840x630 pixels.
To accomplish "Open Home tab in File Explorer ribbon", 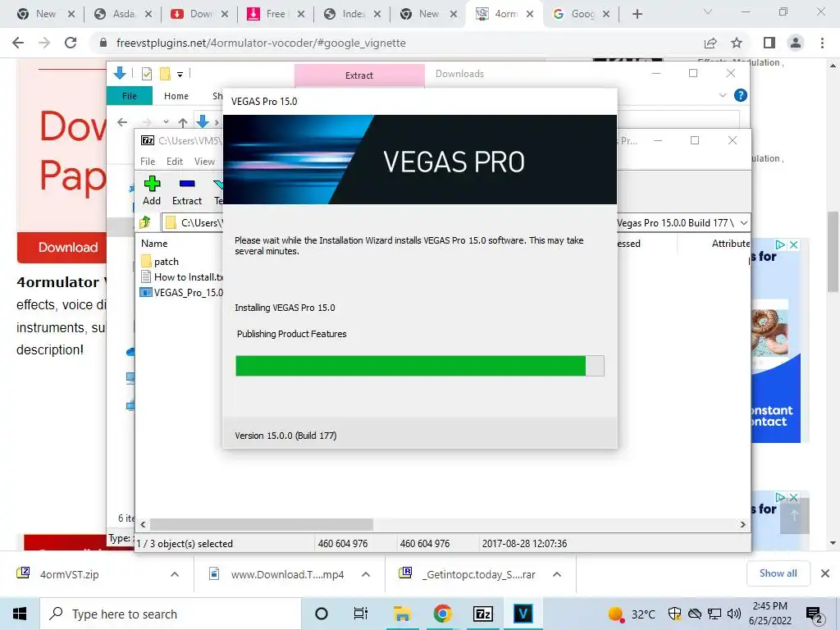I will (176, 96).
